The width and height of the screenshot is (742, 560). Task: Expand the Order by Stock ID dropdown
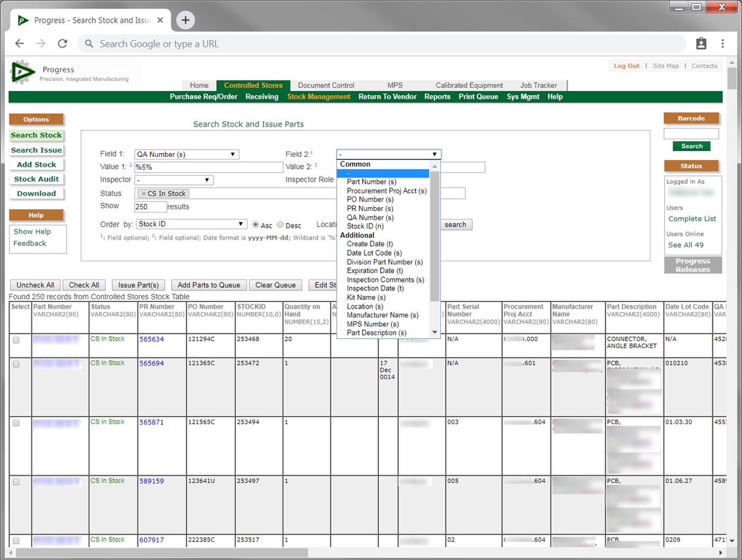click(191, 224)
